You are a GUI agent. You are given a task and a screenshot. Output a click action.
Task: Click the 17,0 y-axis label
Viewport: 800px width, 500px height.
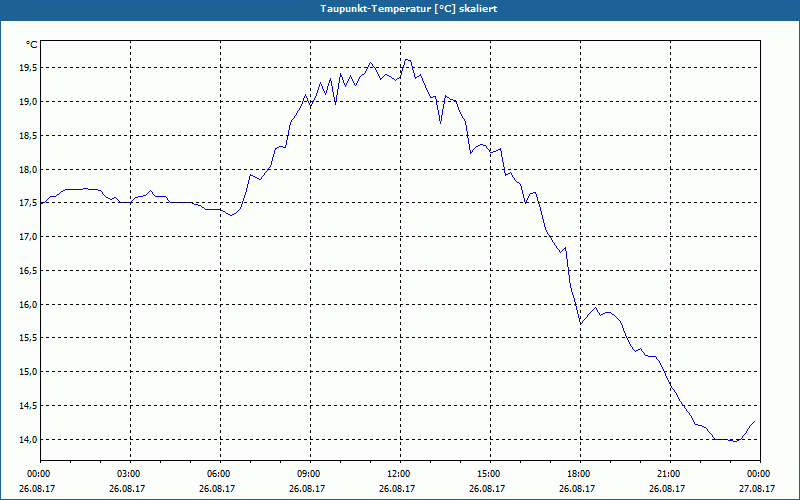pos(29,237)
